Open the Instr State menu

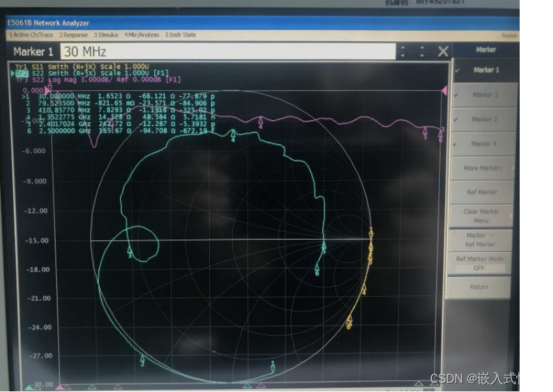pyautogui.click(x=180, y=35)
